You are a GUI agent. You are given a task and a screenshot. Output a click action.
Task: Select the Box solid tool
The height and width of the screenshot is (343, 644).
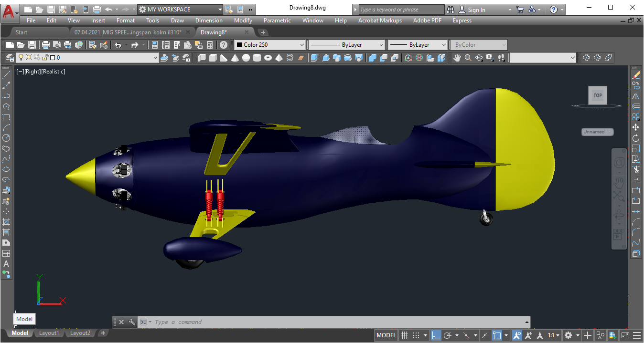pos(213,58)
